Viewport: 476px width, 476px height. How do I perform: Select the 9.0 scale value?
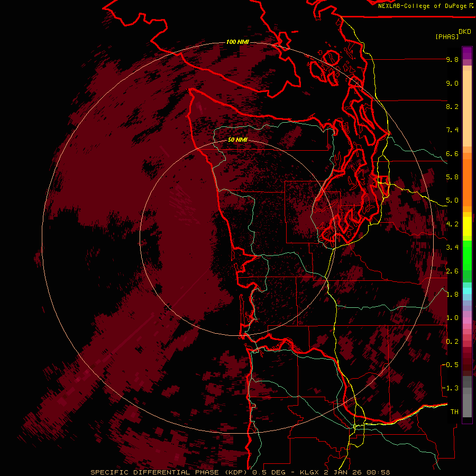tap(452, 83)
